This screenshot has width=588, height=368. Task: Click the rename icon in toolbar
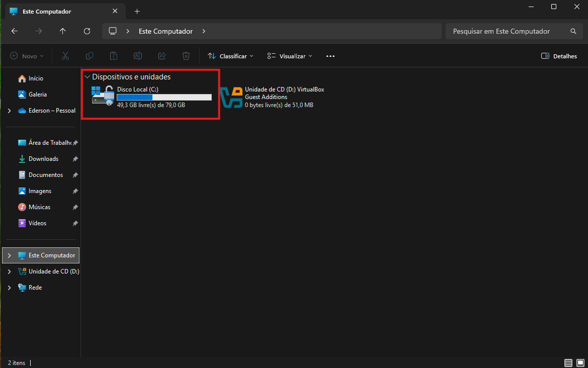[x=138, y=56]
